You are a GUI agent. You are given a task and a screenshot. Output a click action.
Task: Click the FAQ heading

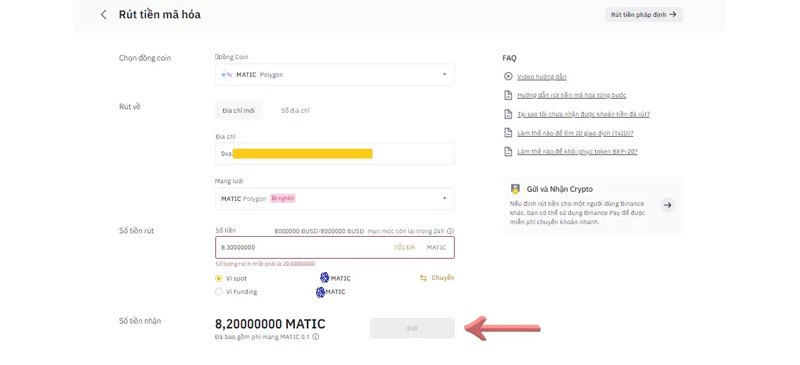pos(509,58)
